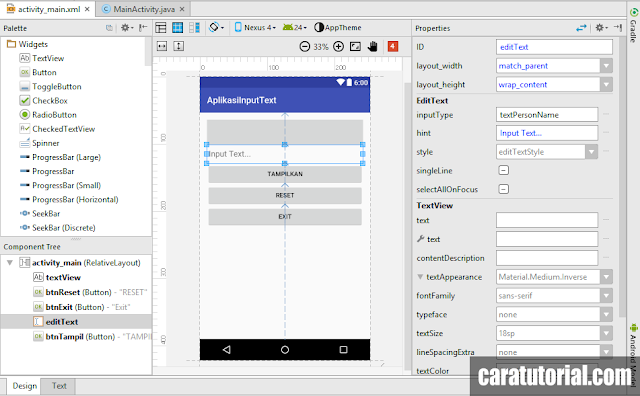Change API level 24 dropdown
The height and width of the screenshot is (396, 640).
295,28
